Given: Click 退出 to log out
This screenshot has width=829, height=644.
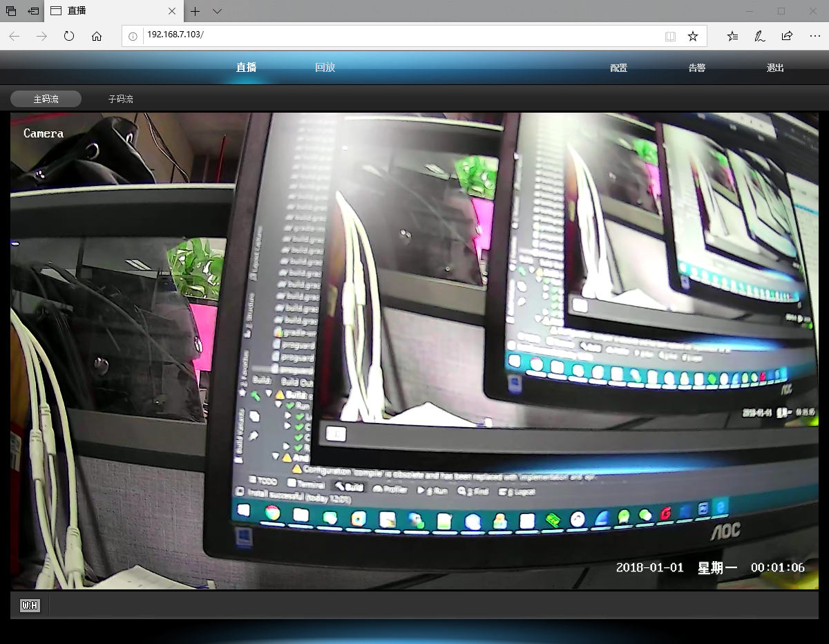Looking at the screenshot, I should point(775,68).
